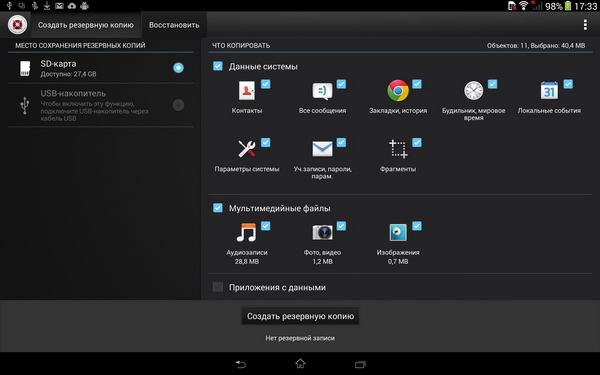The height and width of the screenshot is (375, 600).
Task: Tap the Будильник clock icon
Action: tap(473, 91)
